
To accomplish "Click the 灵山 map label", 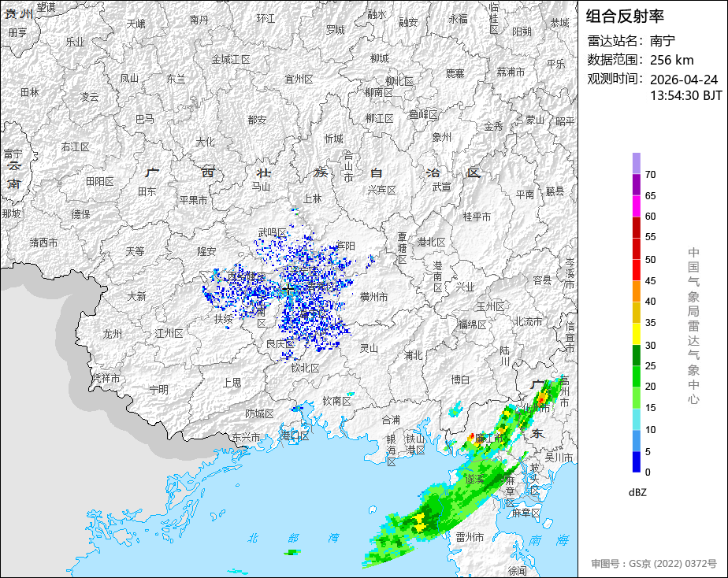I will pyautogui.click(x=369, y=348).
